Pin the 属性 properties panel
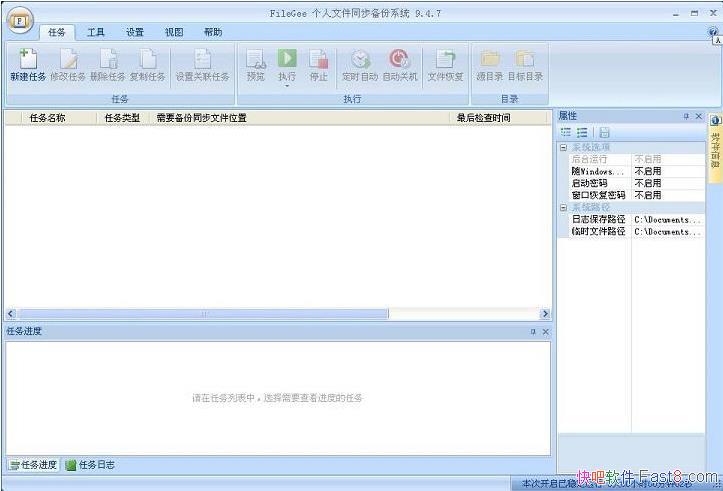723x491 pixels. click(686, 116)
